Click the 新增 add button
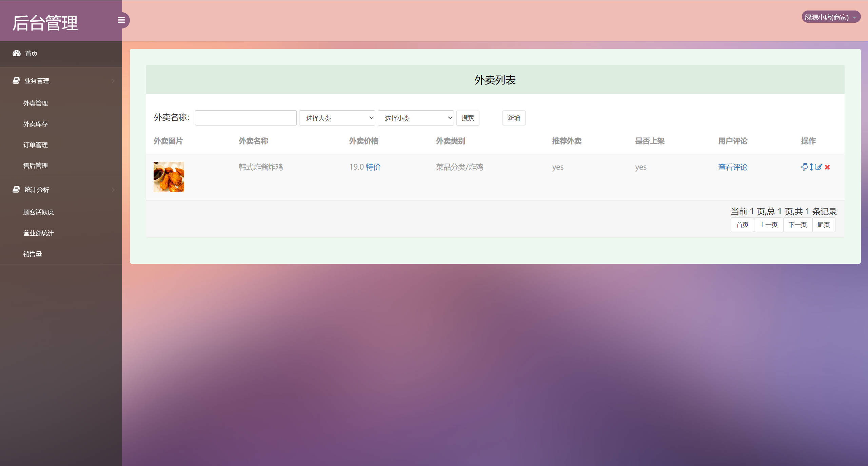868x466 pixels. 514,118
